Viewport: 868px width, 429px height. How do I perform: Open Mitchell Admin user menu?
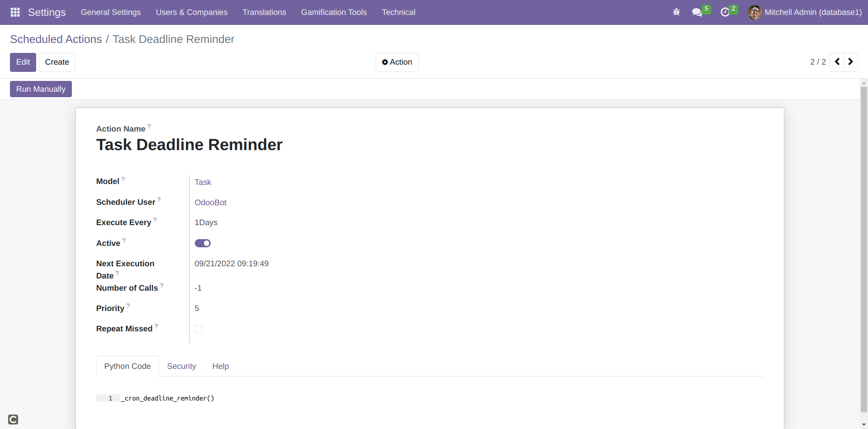[805, 12]
